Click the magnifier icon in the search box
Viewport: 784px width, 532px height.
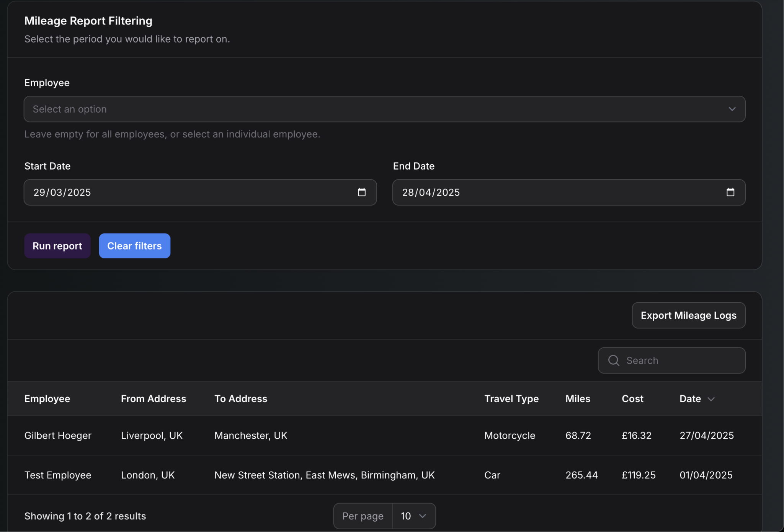[614, 360]
